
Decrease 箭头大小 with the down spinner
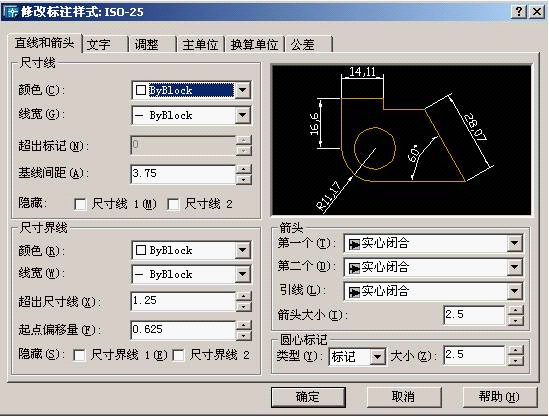point(515,320)
